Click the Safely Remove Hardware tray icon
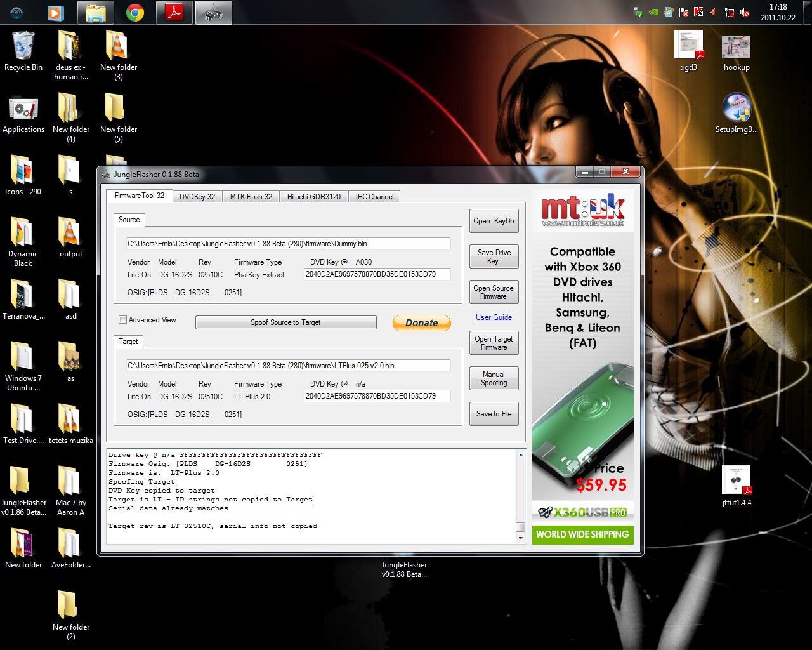 pyautogui.click(x=638, y=12)
